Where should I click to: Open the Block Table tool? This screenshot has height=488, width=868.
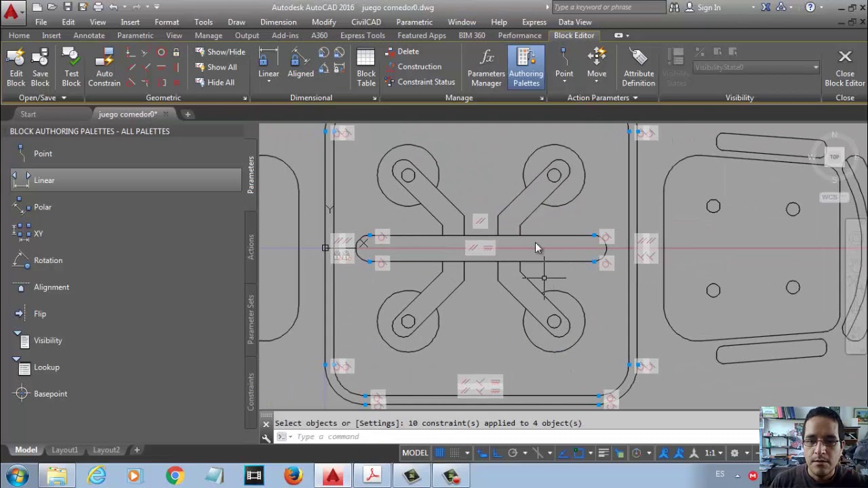[366, 67]
